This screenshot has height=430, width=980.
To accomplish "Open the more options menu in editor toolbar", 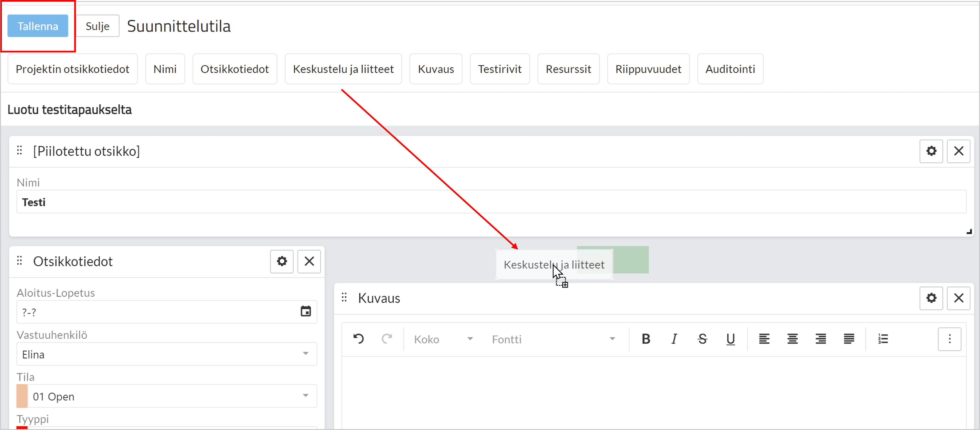I will (x=949, y=339).
